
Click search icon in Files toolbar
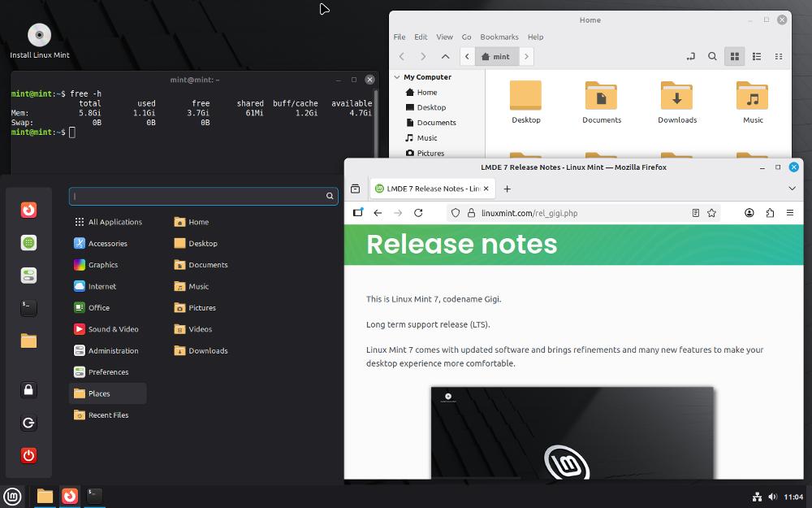point(713,57)
